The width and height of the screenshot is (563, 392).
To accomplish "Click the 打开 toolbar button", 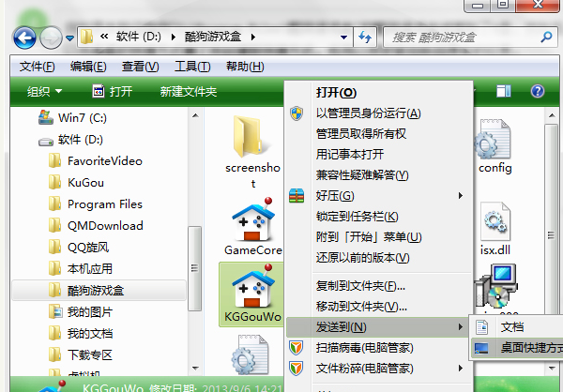I will pyautogui.click(x=111, y=92).
